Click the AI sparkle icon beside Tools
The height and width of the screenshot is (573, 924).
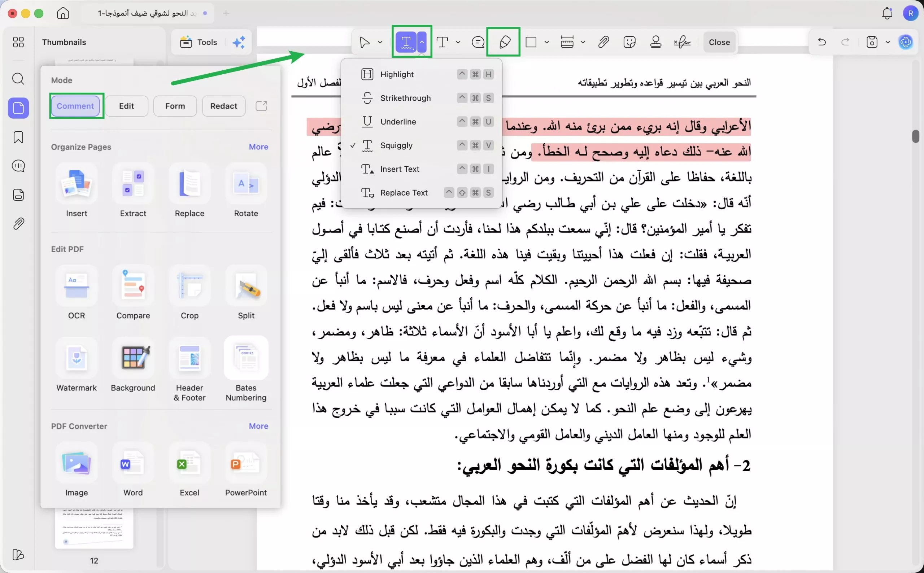pyautogui.click(x=239, y=42)
